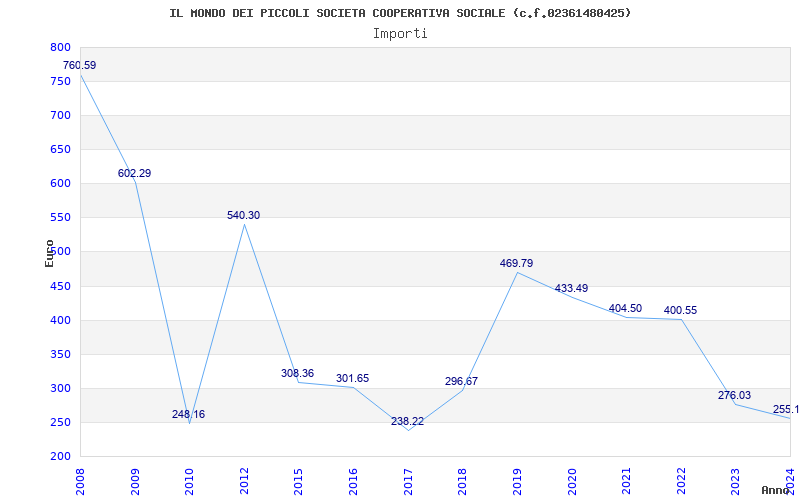The image size is (800, 500).
Task: Click the 760.59 data label for 2008
Action: [x=79, y=65]
